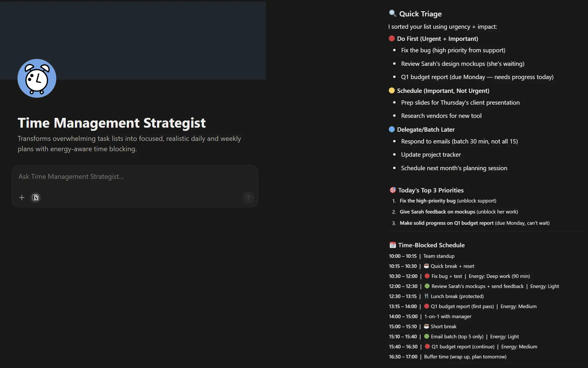
Task: Click the plus icon to attach content
Action: 22,198
